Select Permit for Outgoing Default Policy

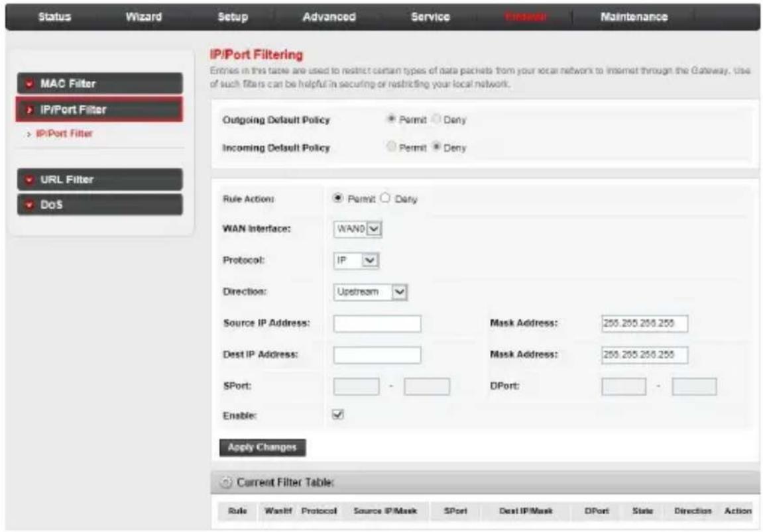coord(390,119)
